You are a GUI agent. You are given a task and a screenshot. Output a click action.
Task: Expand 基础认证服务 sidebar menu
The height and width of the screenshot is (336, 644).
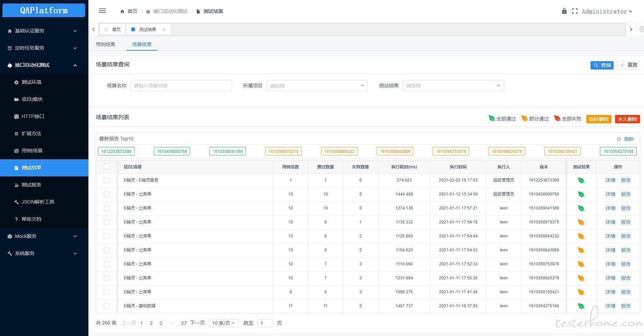(44, 31)
